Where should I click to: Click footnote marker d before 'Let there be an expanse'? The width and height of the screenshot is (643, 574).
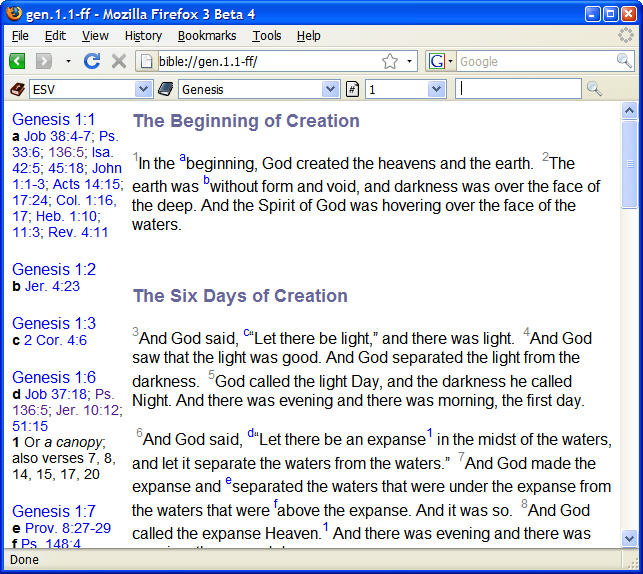(251, 433)
